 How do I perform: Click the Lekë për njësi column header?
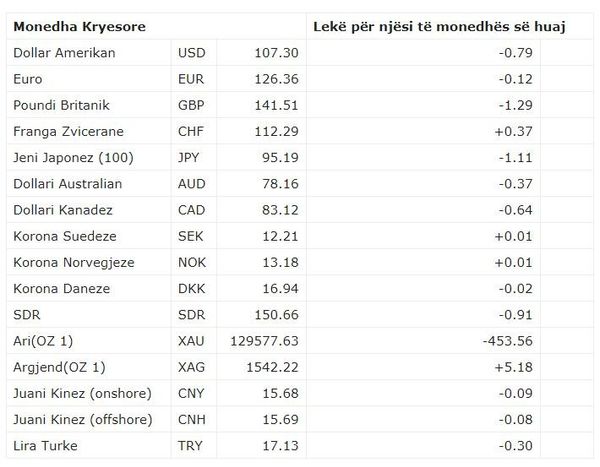coord(439,27)
